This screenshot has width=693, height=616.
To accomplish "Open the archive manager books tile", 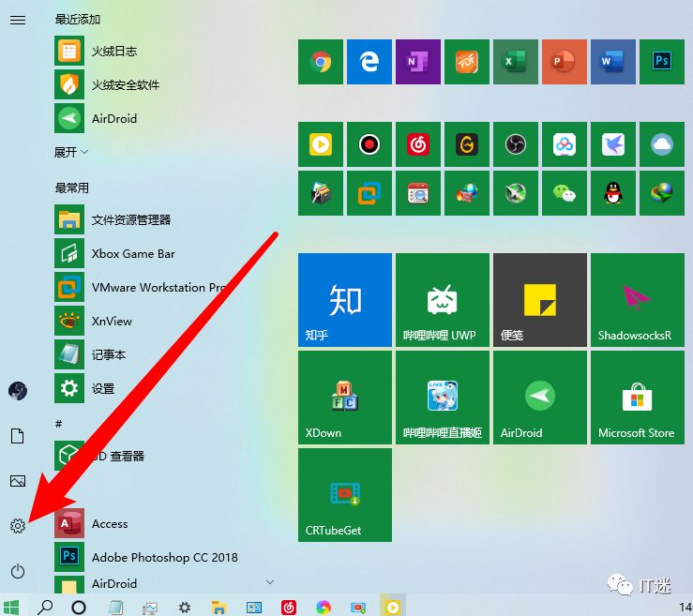I will coord(321,193).
